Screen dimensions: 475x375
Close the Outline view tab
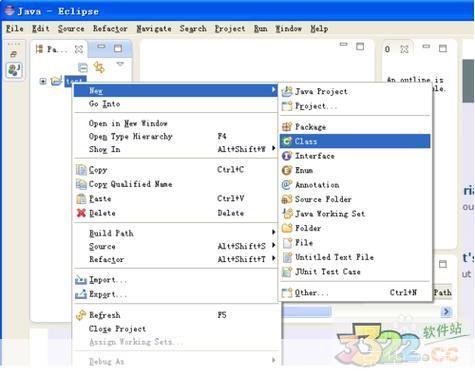coord(404,49)
